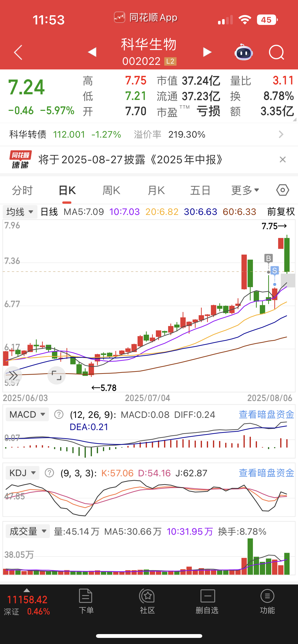This screenshot has height=644, width=298.
Task: Open MACD indicator help question mark
Action: [x=59, y=414]
